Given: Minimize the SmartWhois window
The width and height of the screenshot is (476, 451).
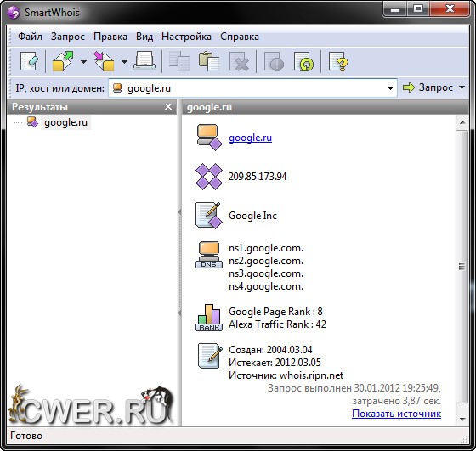Looking at the screenshot, I should click(x=395, y=9).
